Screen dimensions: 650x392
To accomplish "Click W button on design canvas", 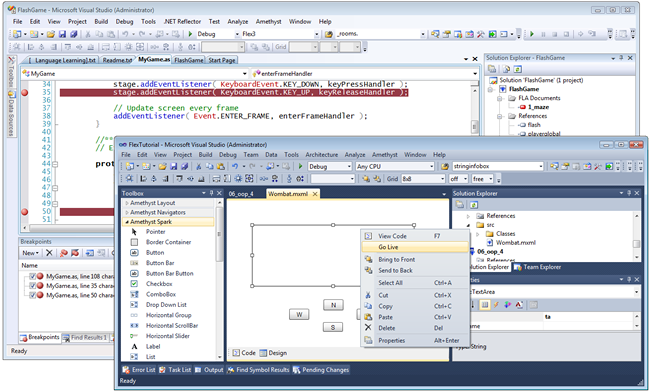I will pos(299,315).
